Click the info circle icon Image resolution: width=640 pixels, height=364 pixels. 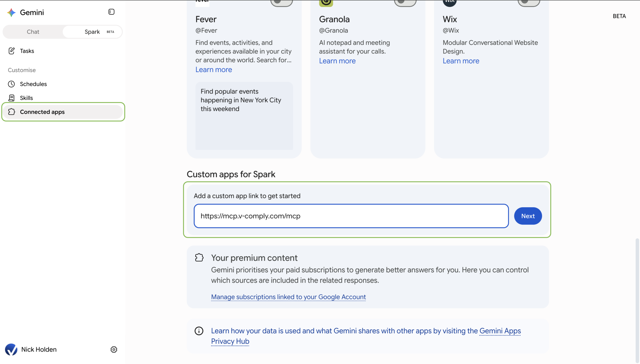(x=199, y=331)
